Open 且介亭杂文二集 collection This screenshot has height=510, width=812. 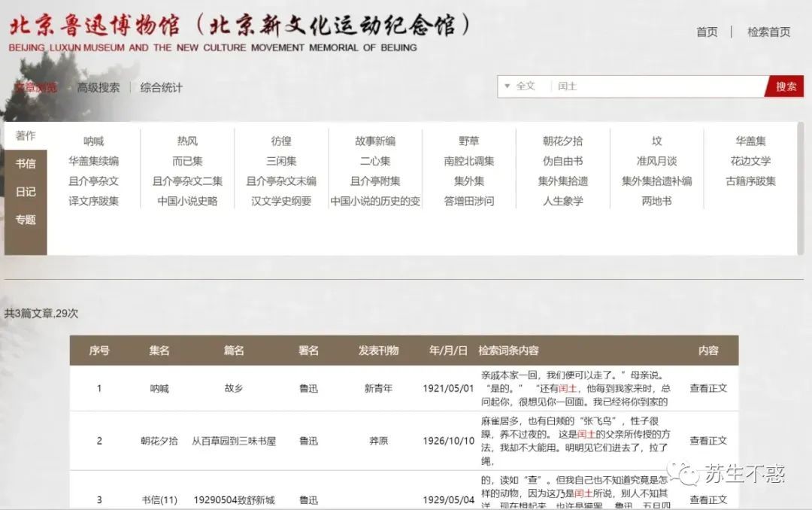(x=187, y=181)
